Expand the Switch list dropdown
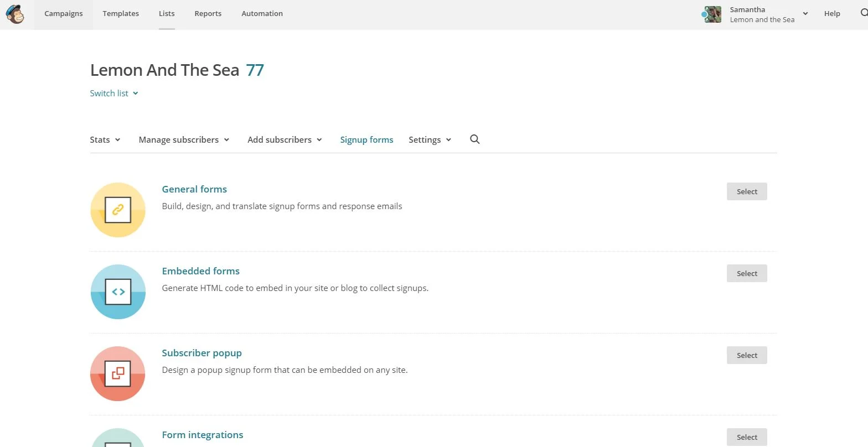Viewport: 868px width, 447px height. pyautogui.click(x=114, y=93)
